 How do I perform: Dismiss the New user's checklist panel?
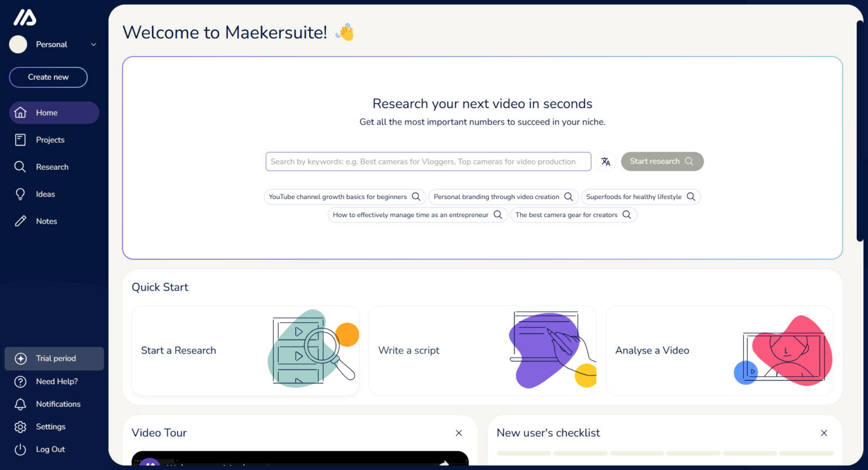tap(824, 433)
